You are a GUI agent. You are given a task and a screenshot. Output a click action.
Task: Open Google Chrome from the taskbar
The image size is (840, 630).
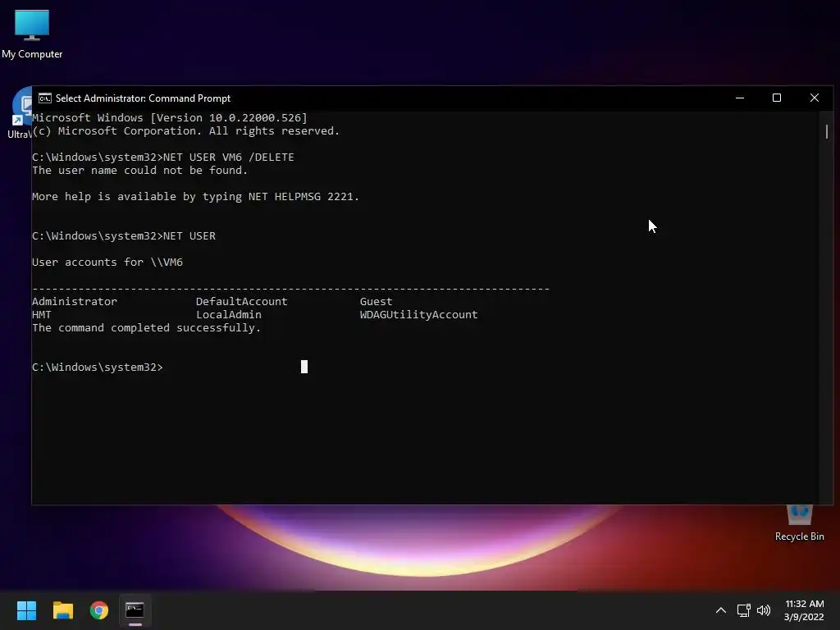tap(99, 610)
